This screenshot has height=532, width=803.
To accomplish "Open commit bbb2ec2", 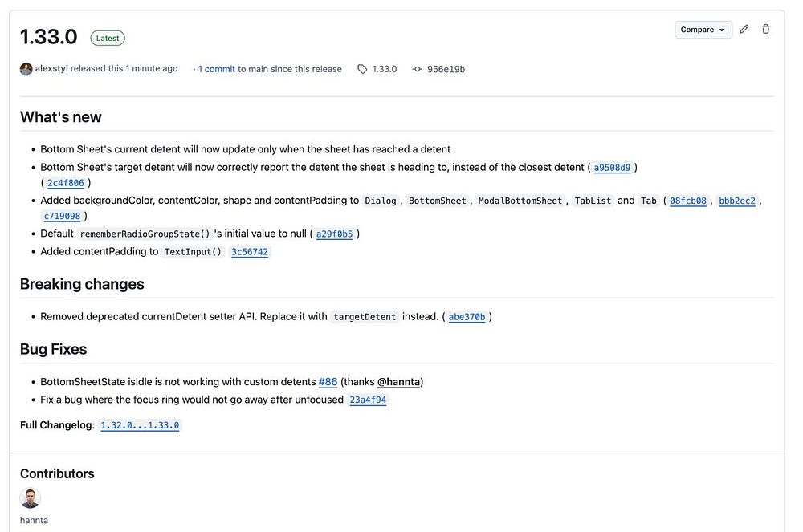I will (x=737, y=201).
